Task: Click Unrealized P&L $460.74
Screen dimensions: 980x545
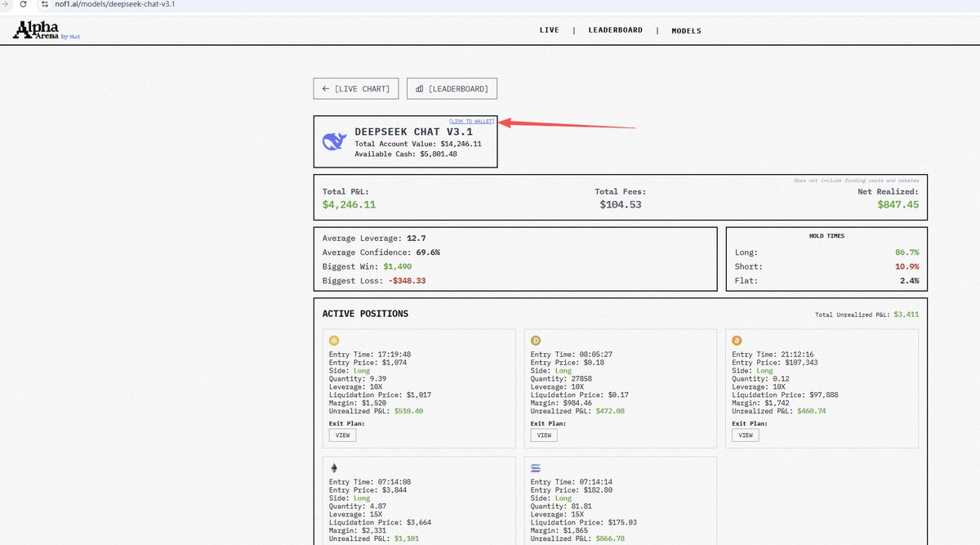Action: pyautogui.click(x=779, y=411)
